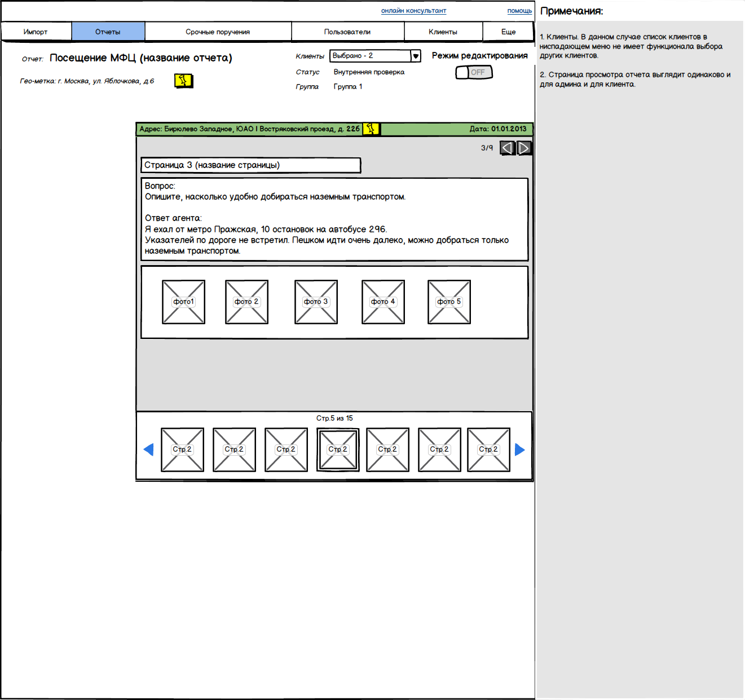Open the Еще menu

coord(508,32)
